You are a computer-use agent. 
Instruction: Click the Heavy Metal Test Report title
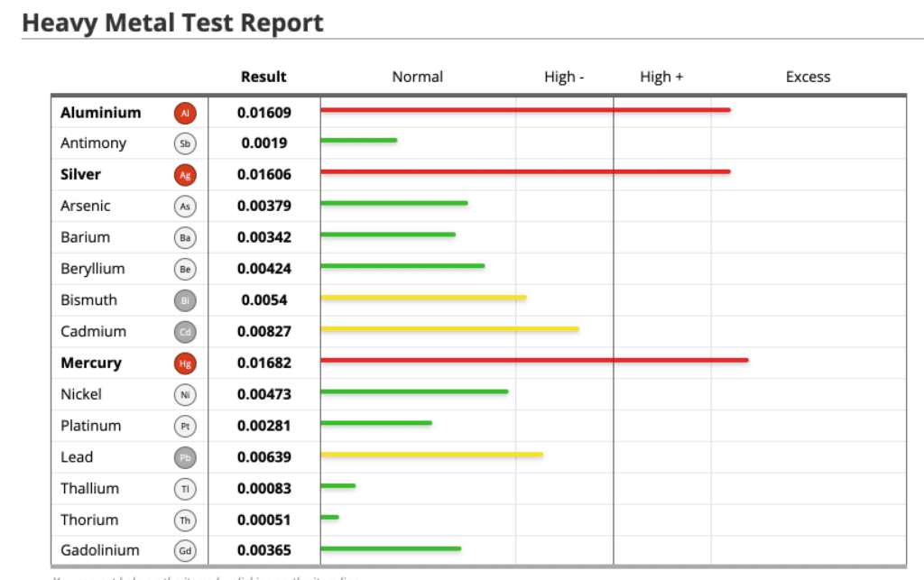tap(172, 23)
